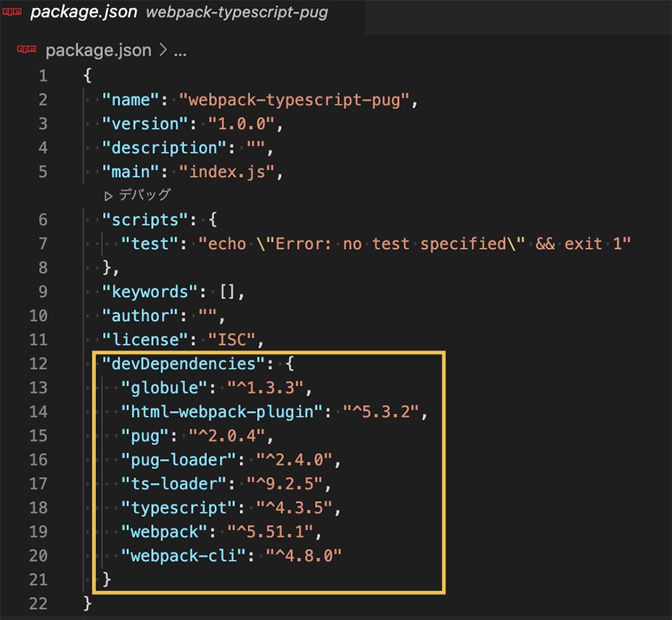Screen dimensions: 672x620
Task: Click the "typescript" key on line 18
Action: tap(179, 508)
